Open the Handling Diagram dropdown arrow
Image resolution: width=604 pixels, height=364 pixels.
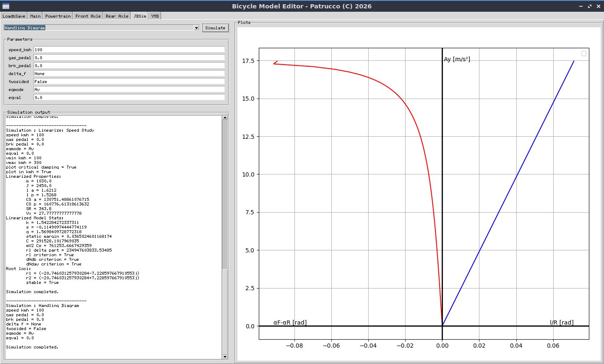pos(196,28)
